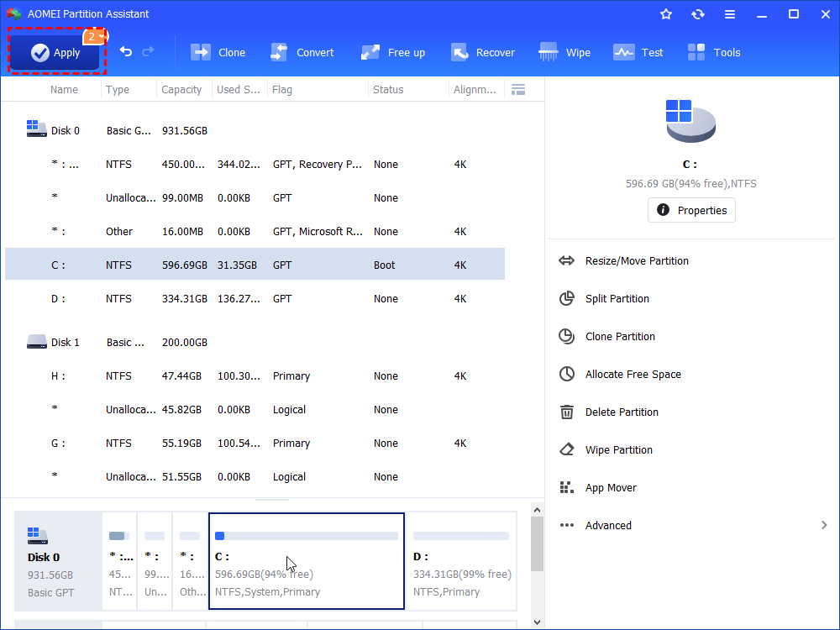Viewport: 840px width, 630px height.
Task: Click the Resize/Move double-arrow icon
Action: pos(566,261)
